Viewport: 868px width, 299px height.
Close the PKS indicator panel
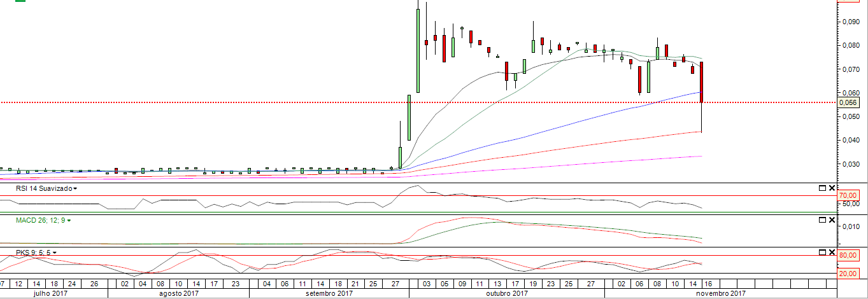[x=832, y=252]
